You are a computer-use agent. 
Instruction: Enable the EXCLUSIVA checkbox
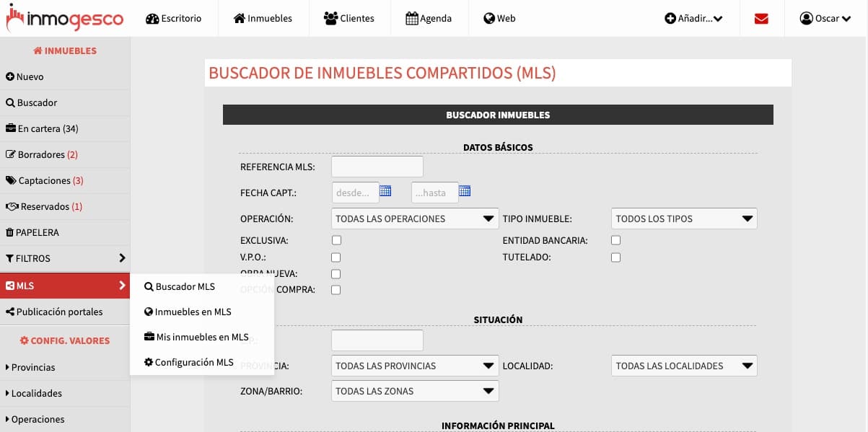point(336,240)
